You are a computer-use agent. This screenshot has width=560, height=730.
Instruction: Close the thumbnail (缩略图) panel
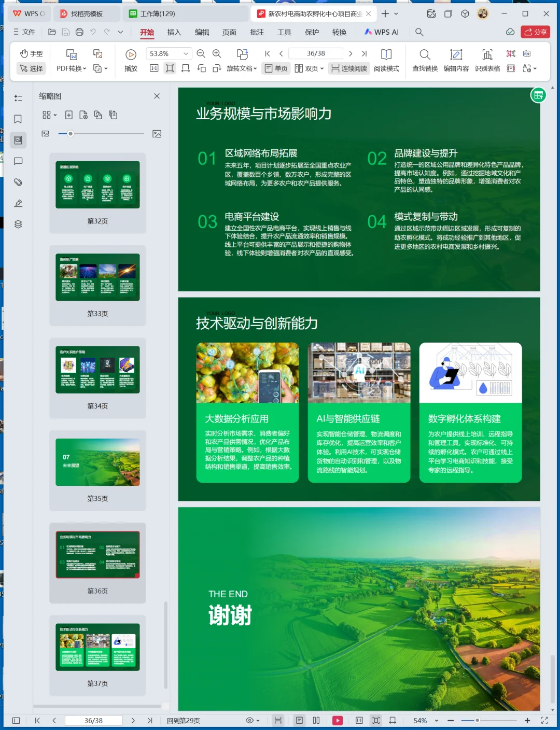[x=157, y=96]
